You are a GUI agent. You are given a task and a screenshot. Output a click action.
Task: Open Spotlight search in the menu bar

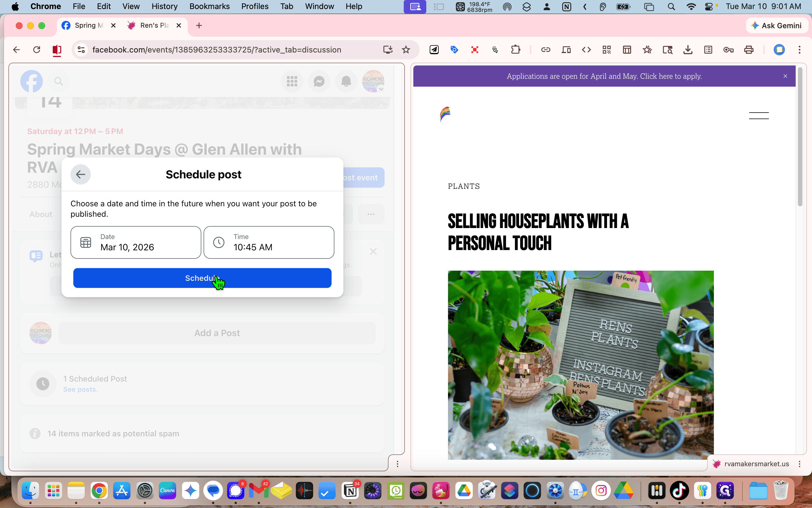click(x=671, y=6)
